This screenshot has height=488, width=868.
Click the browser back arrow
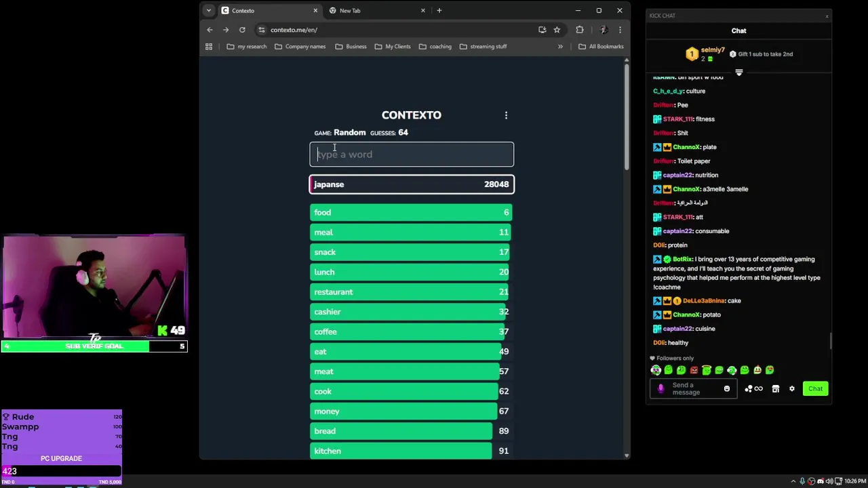tap(210, 30)
